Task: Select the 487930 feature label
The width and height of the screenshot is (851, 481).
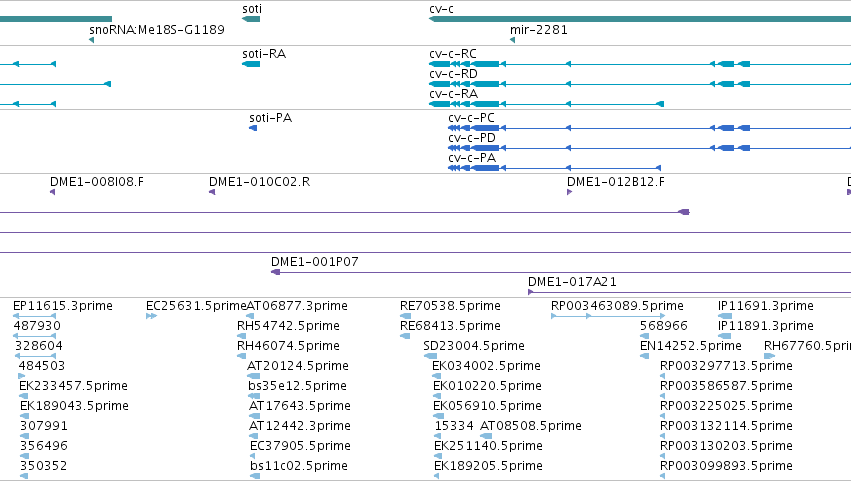Action: point(37,326)
